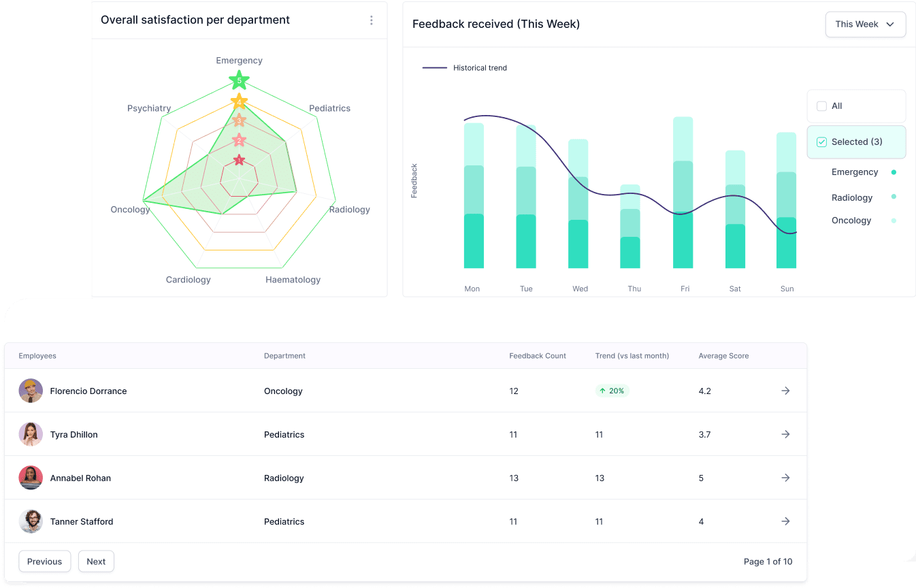The width and height of the screenshot is (916, 588).
Task: Open Florencio Dorrance row arrow
Action: coord(785,391)
